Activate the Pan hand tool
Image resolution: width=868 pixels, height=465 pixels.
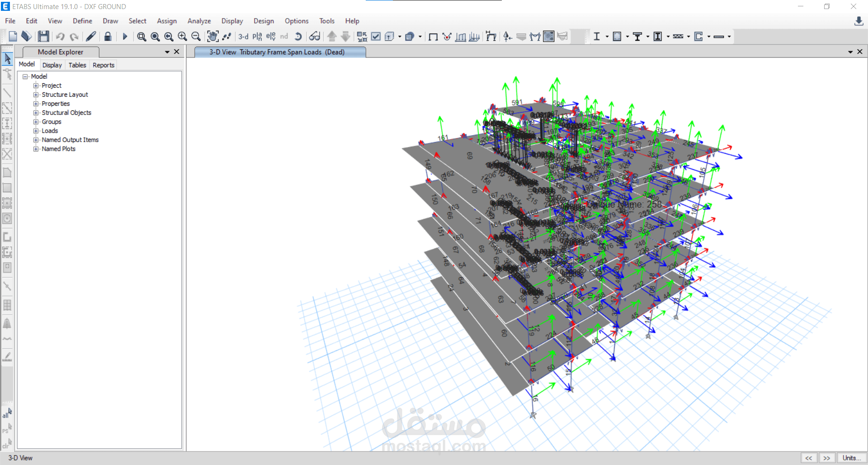point(212,37)
